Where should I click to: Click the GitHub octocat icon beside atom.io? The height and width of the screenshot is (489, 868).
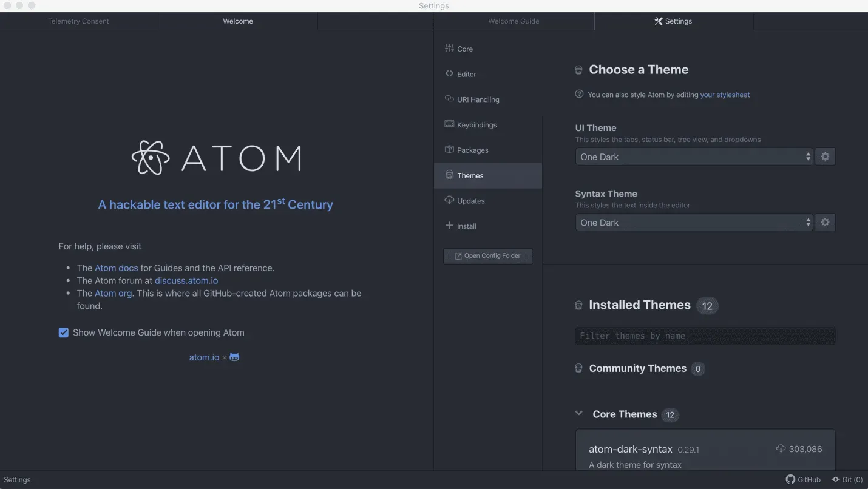234,357
